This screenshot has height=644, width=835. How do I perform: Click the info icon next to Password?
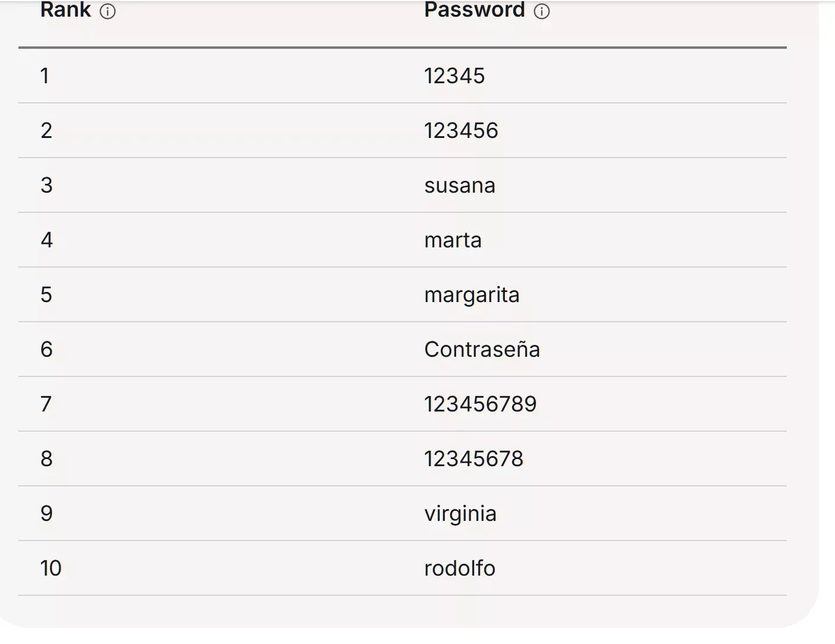click(x=542, y=11)
